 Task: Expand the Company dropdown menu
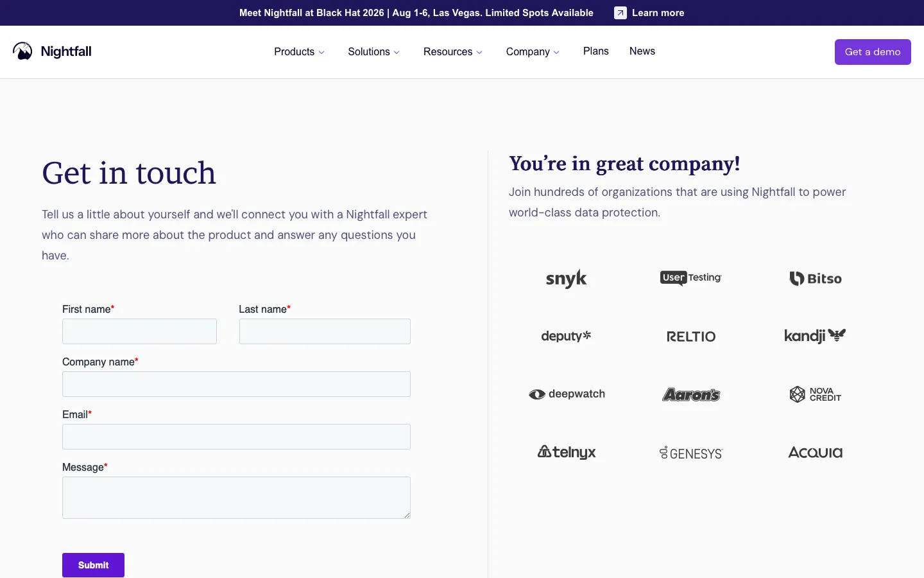(533, 52)
